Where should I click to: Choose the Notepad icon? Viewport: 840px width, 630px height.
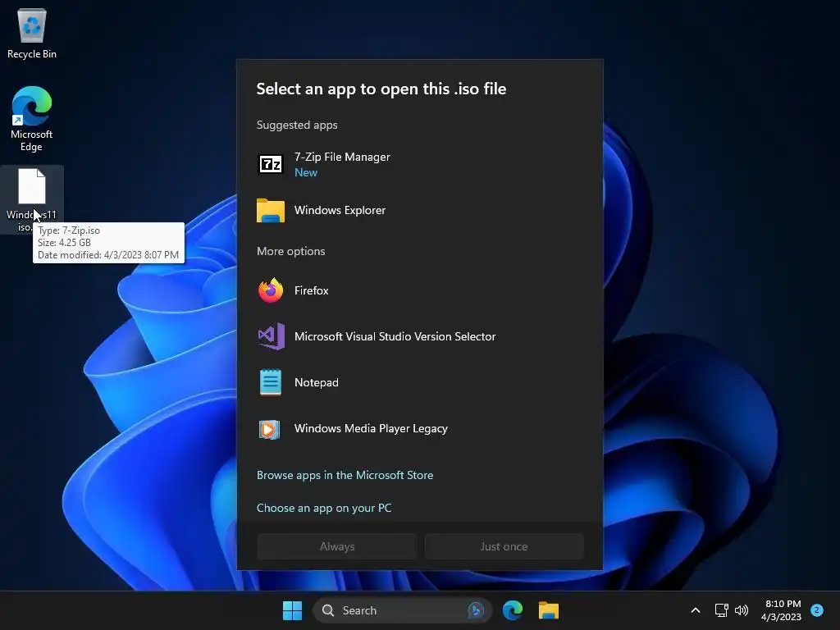coord(271,382)
